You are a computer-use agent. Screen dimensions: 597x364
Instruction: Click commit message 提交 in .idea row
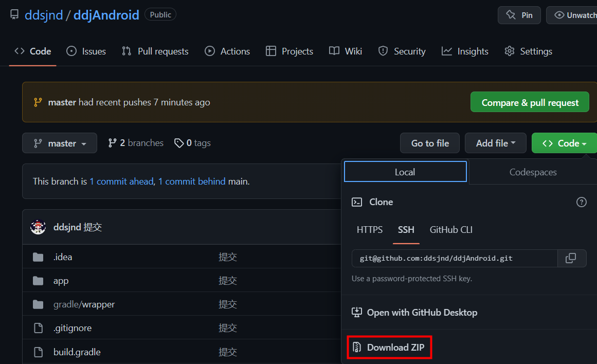pos(228,258)
